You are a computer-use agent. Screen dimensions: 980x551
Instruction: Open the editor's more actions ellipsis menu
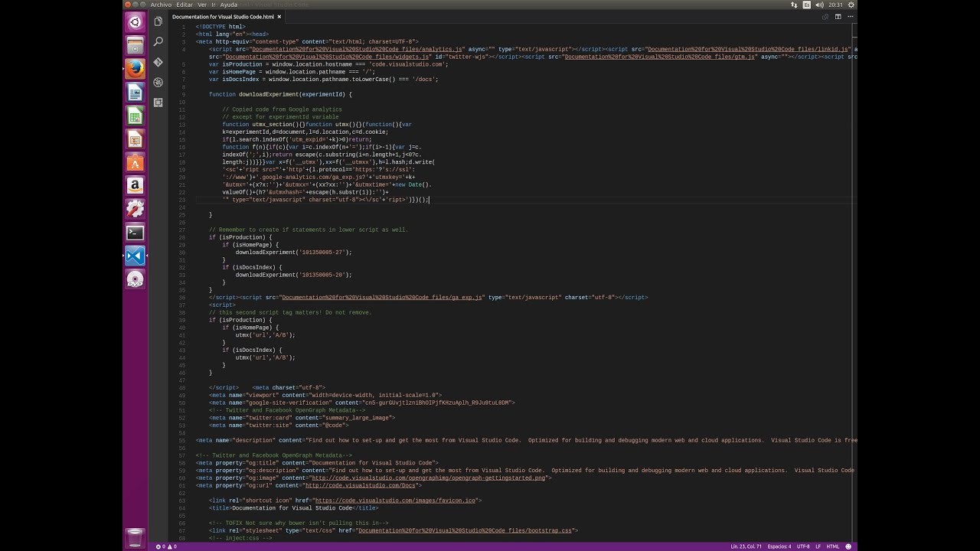click(850, 16)
